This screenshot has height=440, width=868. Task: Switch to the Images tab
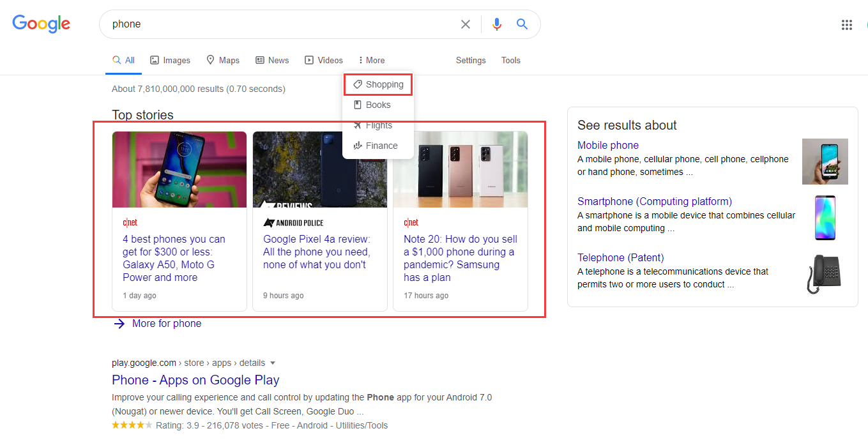pyautogui.click(x=170, y=60)
